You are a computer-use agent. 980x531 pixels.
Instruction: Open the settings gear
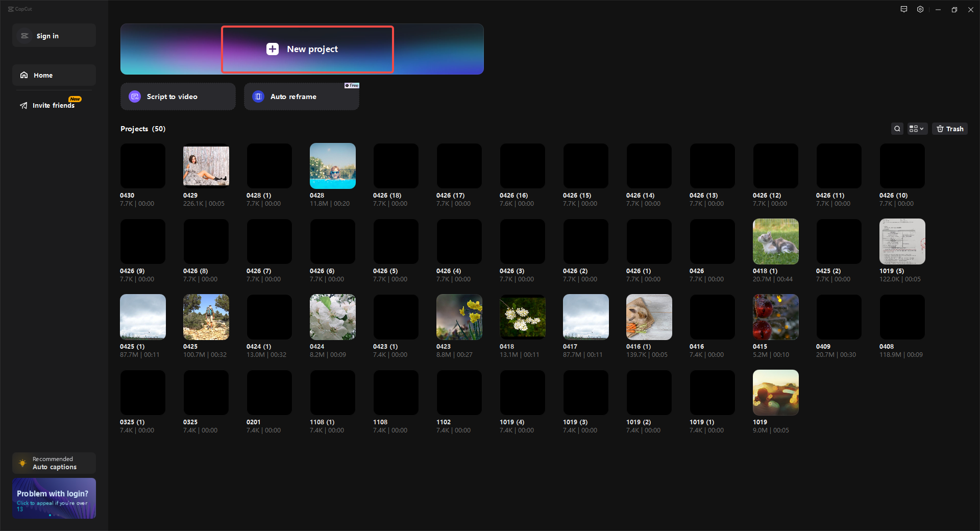click(x=920, y=9)
